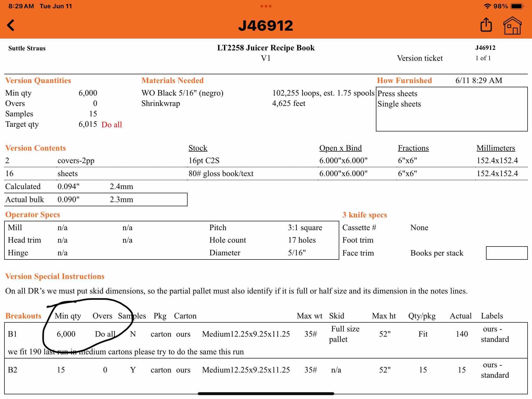Image resolution: width=532 pixels, height=399 pixels.
Task: Tap the Wi-Fi status icon
Action: tap(488, 6)
